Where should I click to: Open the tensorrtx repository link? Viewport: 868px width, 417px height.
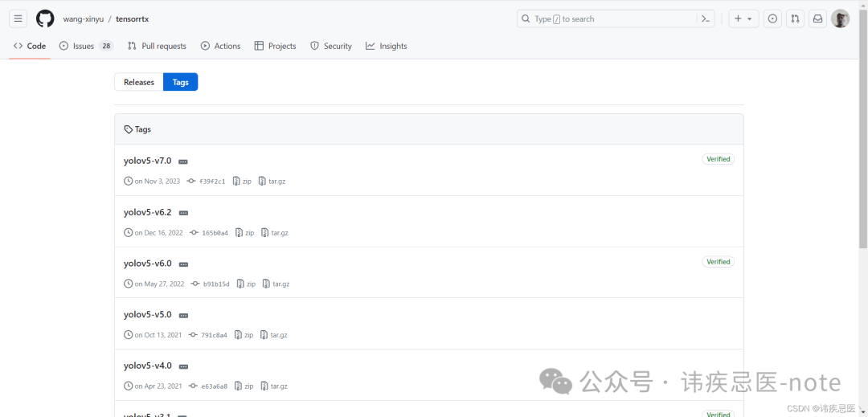coord(133,18)
